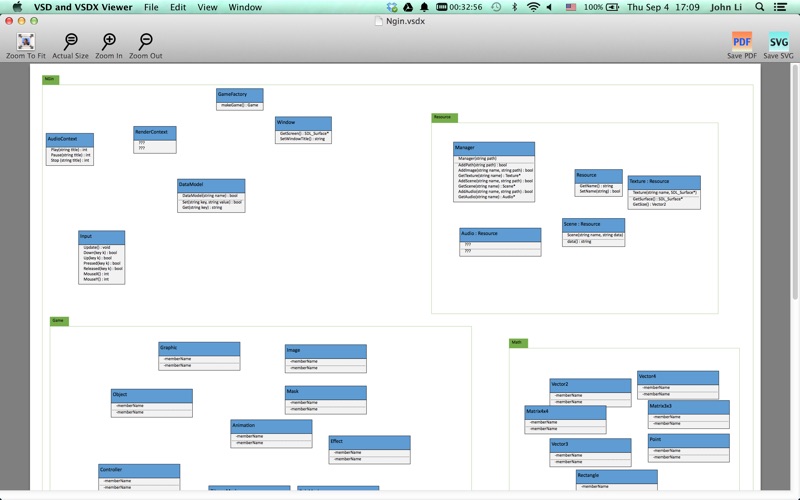800x500 pixels.
Task: Select the Input class header
Action: click(102, 237)
